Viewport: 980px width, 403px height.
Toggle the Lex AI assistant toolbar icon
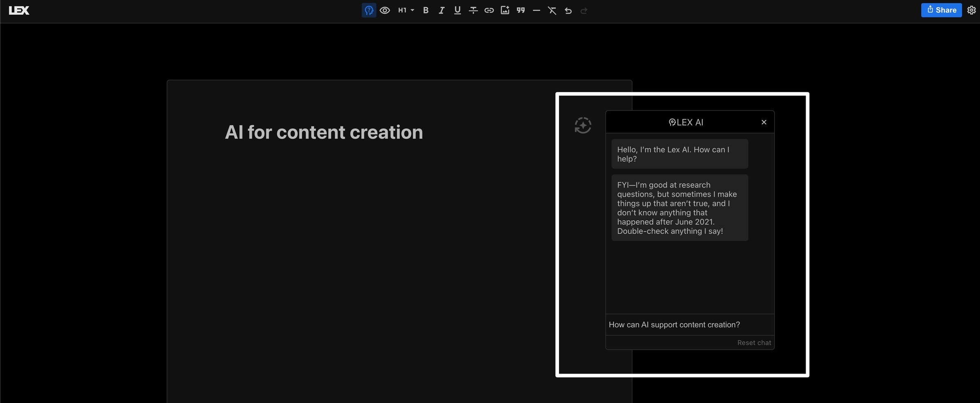tap(369, 10)
